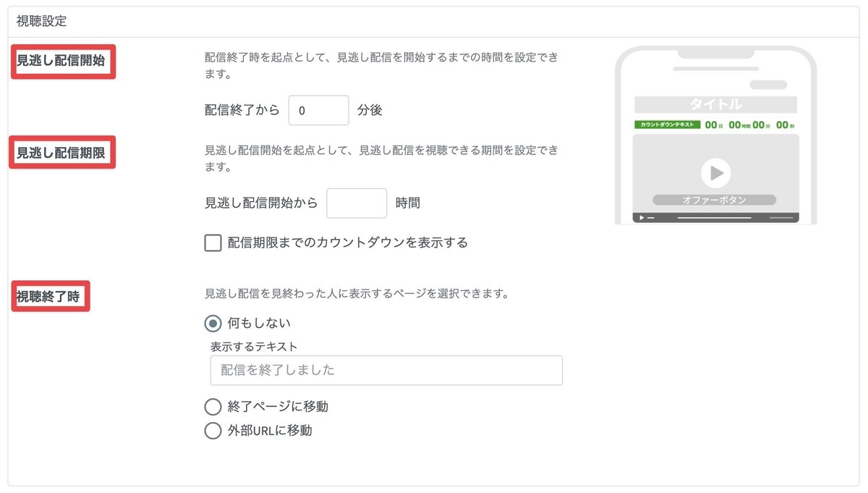Click the 見逃し配信開始から hours input field
This screenshot has width=868, height=493.
pyautogui.click(x=357, y=203)
